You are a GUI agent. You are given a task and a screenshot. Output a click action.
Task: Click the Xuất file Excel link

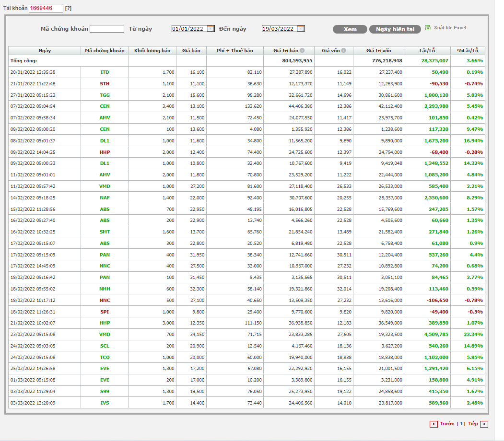click(x=450, y=28)
